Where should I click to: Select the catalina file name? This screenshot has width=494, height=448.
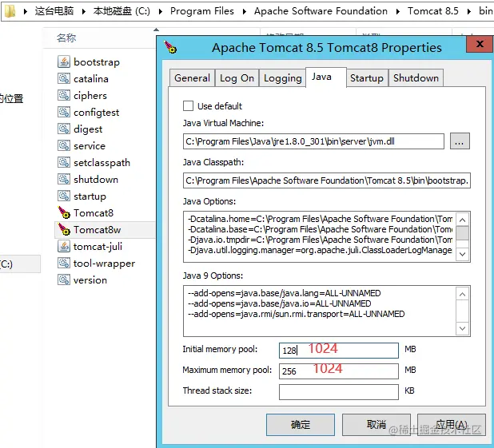(x=91, y=79)
